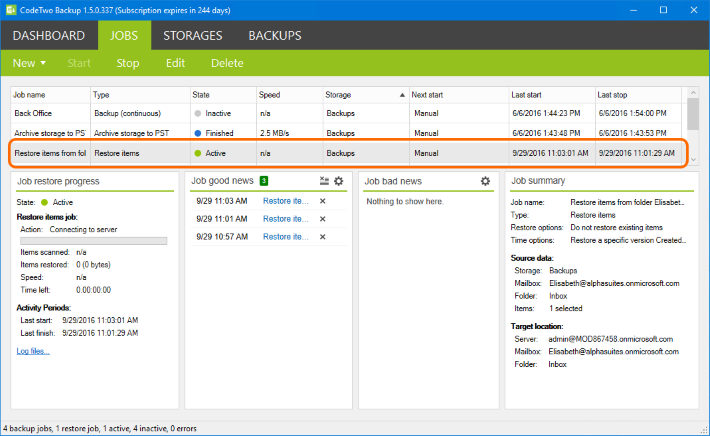
Task: Dismiss the 9/29 11:03 AM news entry
Action: tap(322, 201)
